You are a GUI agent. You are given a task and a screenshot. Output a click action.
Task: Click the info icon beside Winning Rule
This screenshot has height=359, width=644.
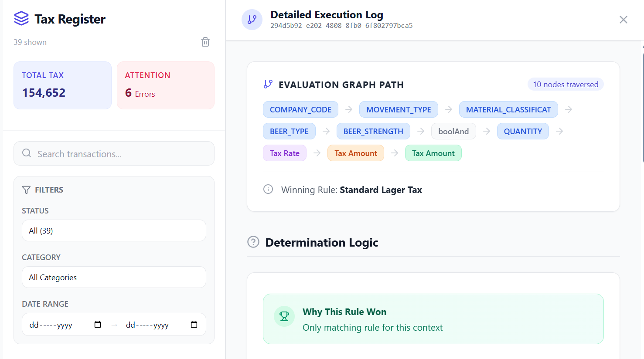click(x=268, y=190)
